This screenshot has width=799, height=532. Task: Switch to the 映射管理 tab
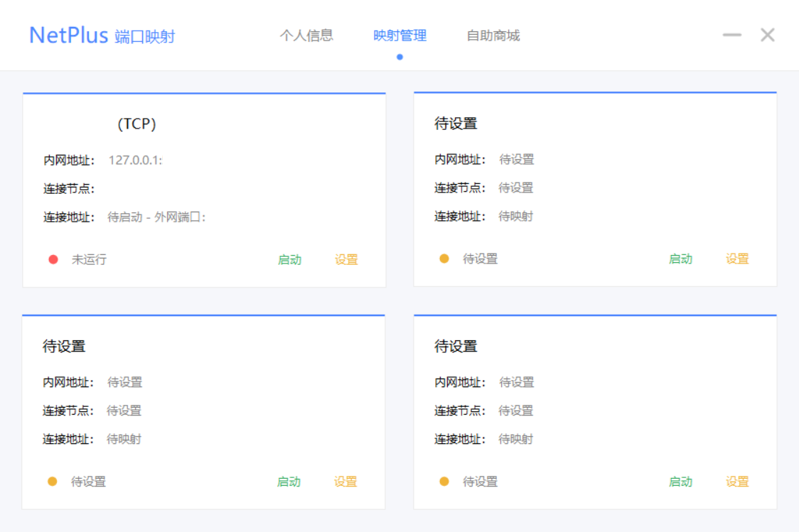399,36
